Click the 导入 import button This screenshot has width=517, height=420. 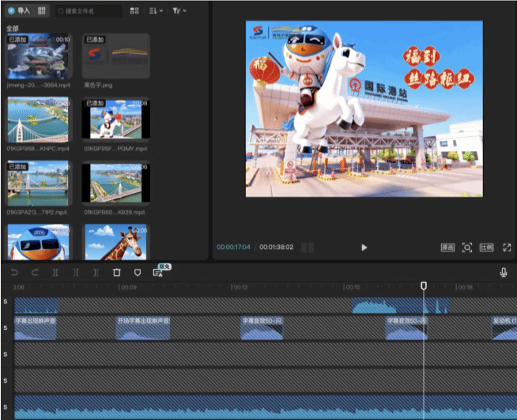(x=19, y=11)
